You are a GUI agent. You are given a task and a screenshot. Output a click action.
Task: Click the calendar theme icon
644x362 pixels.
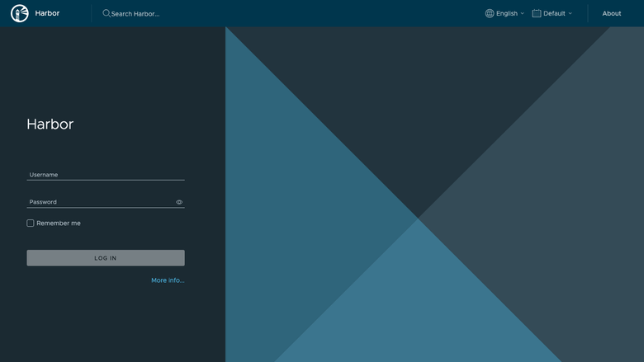click(x=537, y=13)
